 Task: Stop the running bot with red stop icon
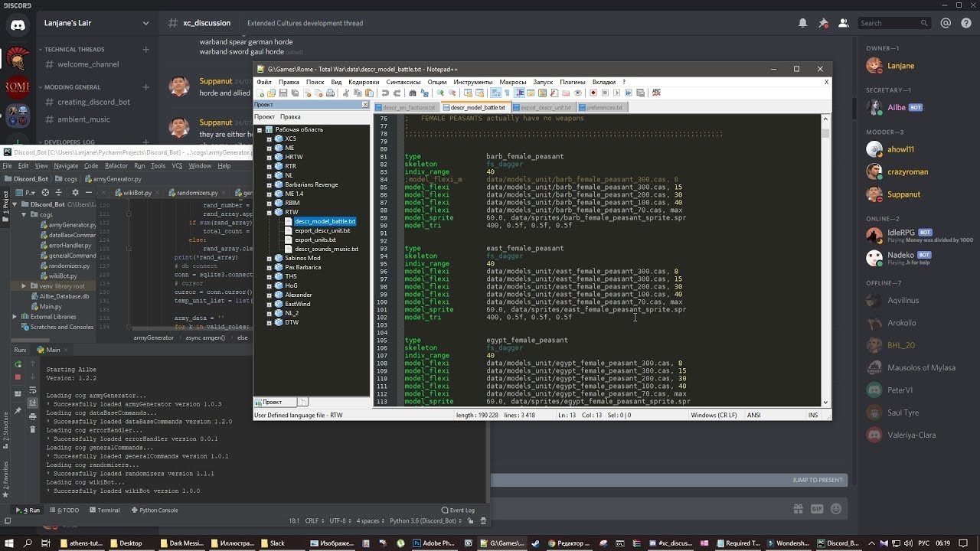point(18,377)
